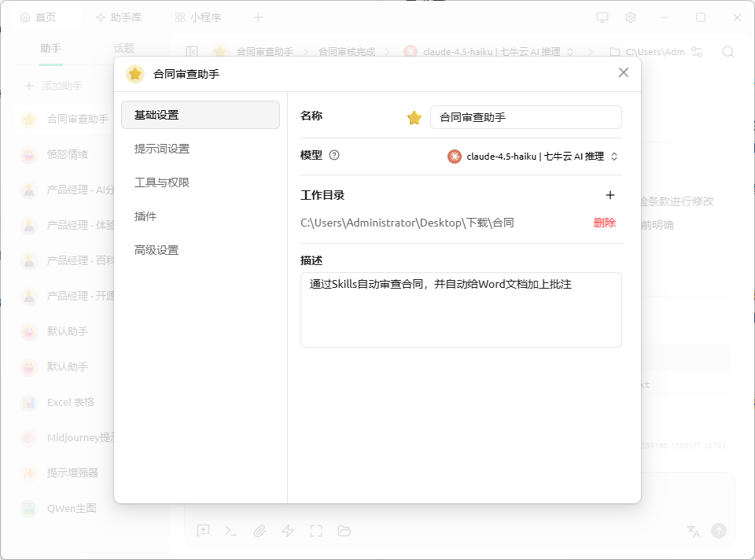This screenshot has height=560, width=755.
Task: Click the star emoji icon beside name field
Action: pos(414,118)
